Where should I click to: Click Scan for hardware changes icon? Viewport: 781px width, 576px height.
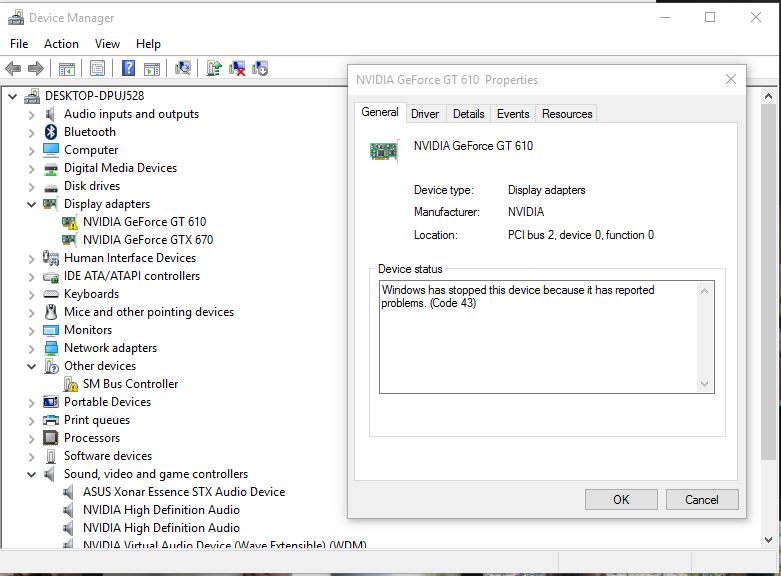(183, 68)
